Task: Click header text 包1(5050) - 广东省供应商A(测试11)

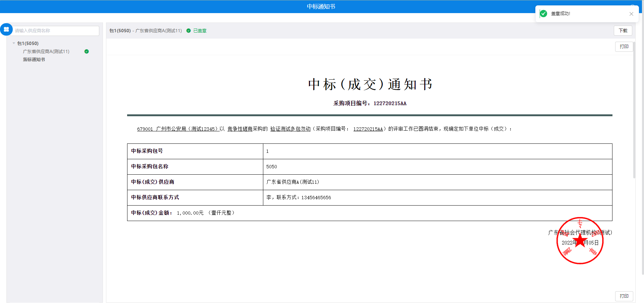Action: [146, 31]
